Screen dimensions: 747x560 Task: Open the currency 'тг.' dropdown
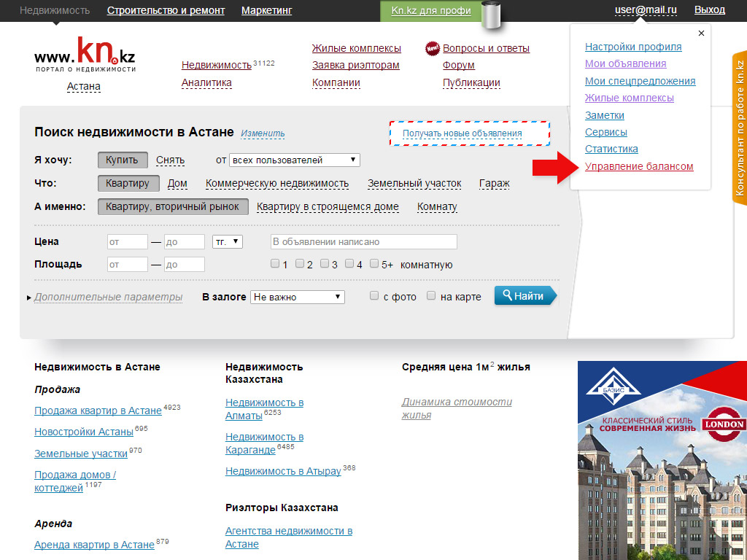pyautogui.click(x=228, y=241)
